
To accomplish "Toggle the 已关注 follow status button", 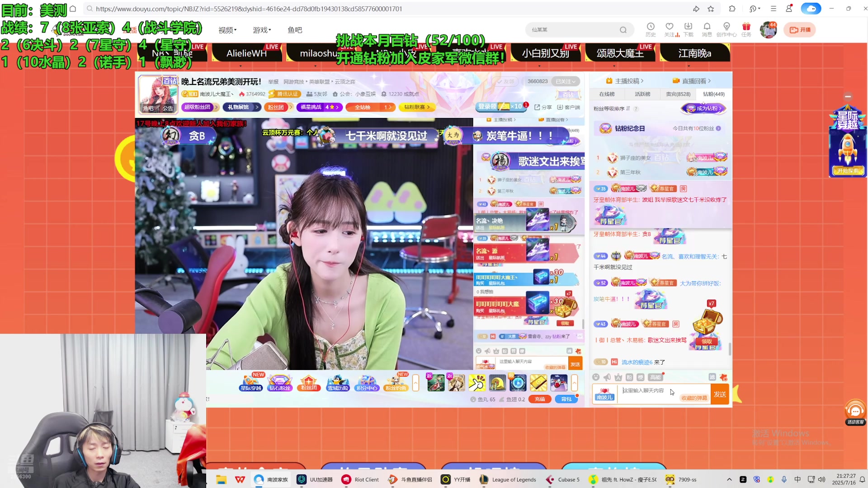I will [565, 81].
